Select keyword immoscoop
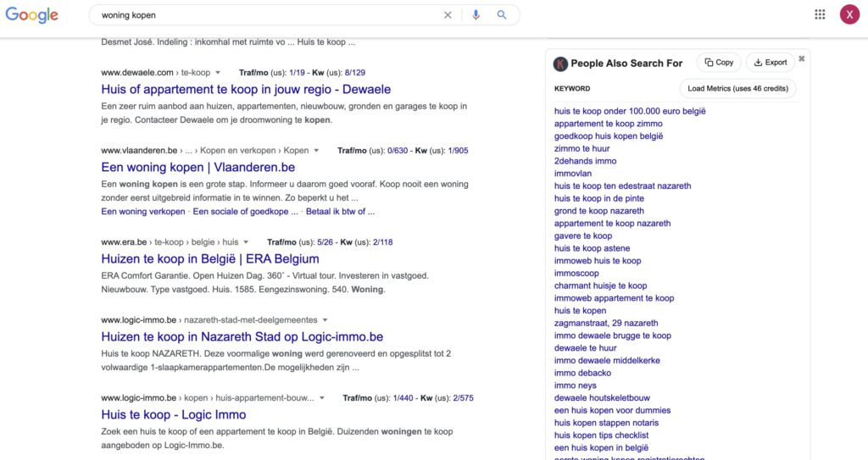The image size is (868, 460). tap(576, 273)
